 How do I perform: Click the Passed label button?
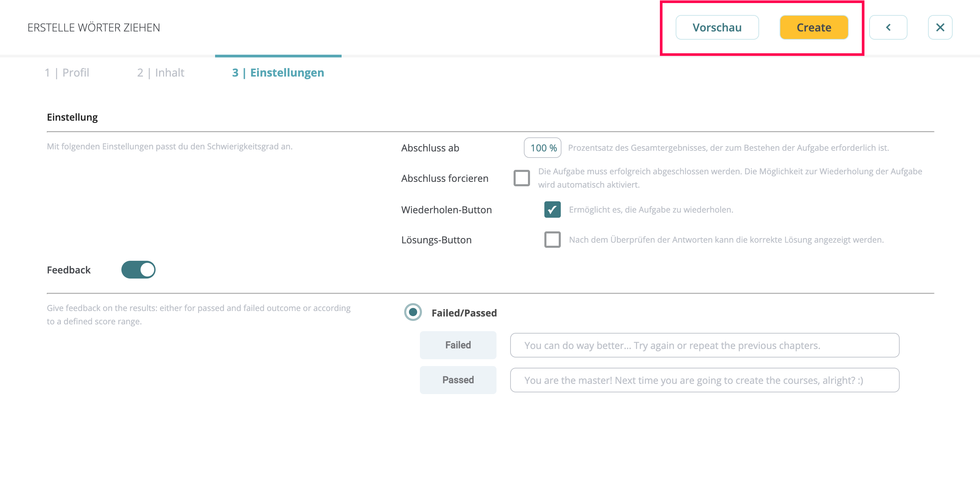point(458,380)
